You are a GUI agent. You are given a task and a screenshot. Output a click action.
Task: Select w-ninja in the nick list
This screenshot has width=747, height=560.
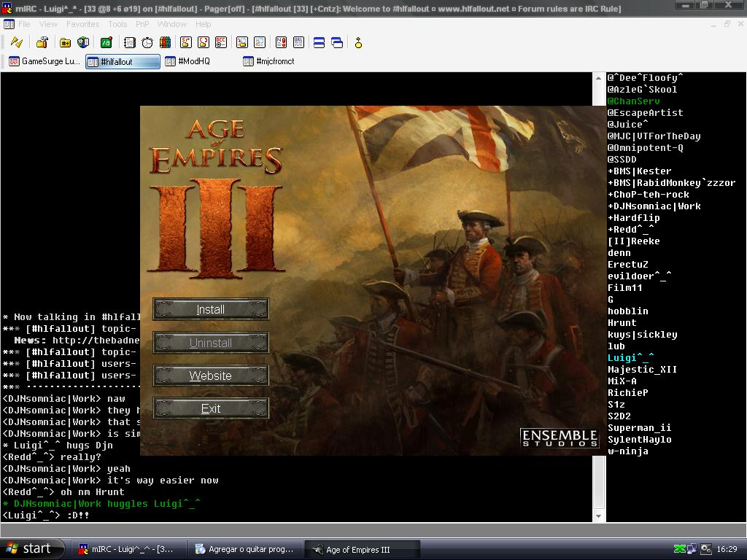pos(628,451)
